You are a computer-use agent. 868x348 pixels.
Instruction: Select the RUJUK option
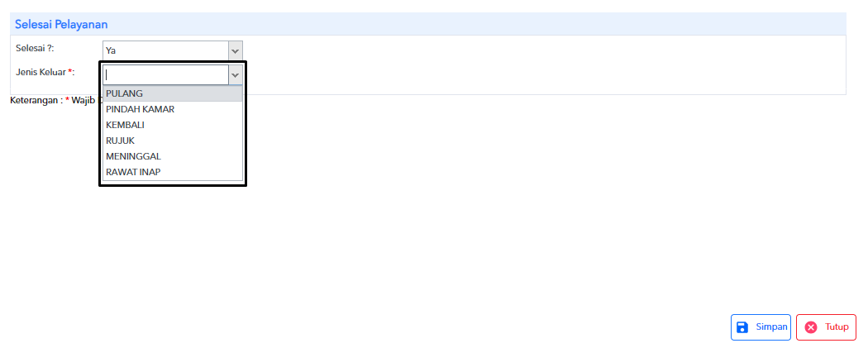[173, 141]
